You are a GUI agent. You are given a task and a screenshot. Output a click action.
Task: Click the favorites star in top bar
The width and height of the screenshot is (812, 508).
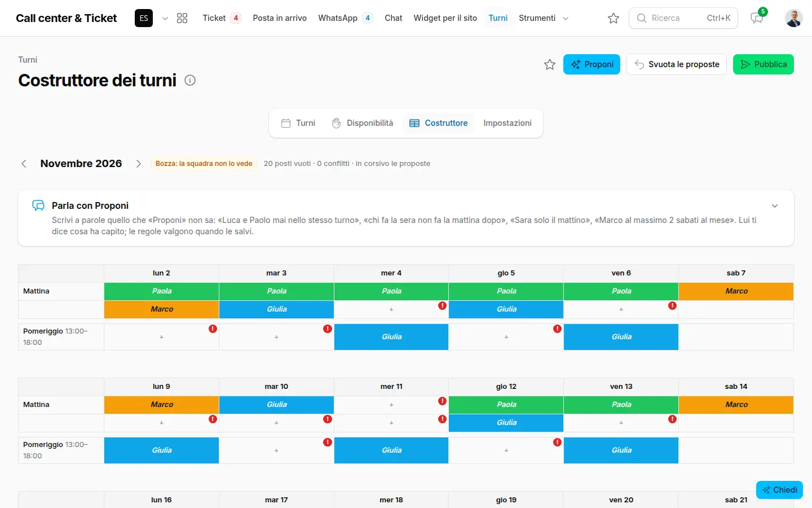pyautogui.click(x=614, y=18)
